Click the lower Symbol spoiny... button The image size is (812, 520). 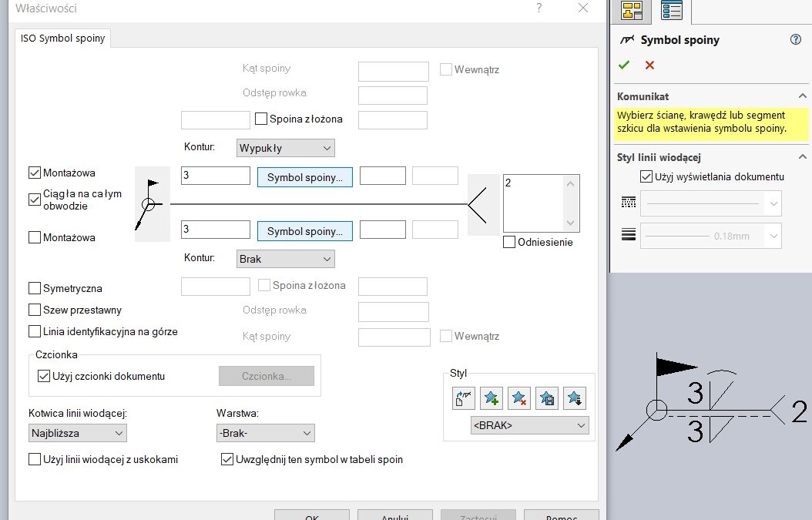(304, 231)
